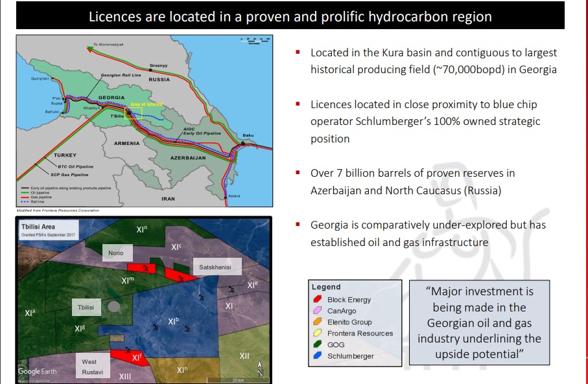Screen dimensions: 588x384
Task: Click the XIa licence block label
Action: click(x=30, y=312)
